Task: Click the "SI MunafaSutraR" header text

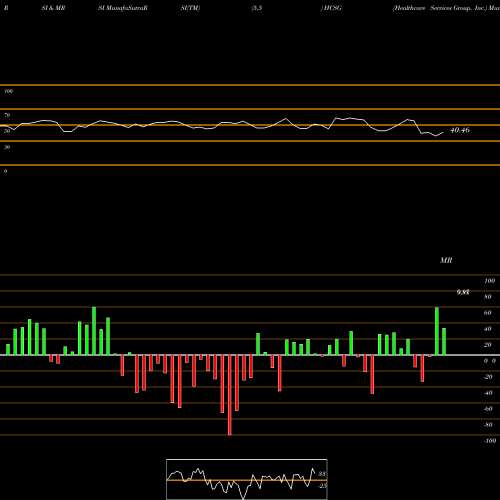Action: [x=123, y=8]
